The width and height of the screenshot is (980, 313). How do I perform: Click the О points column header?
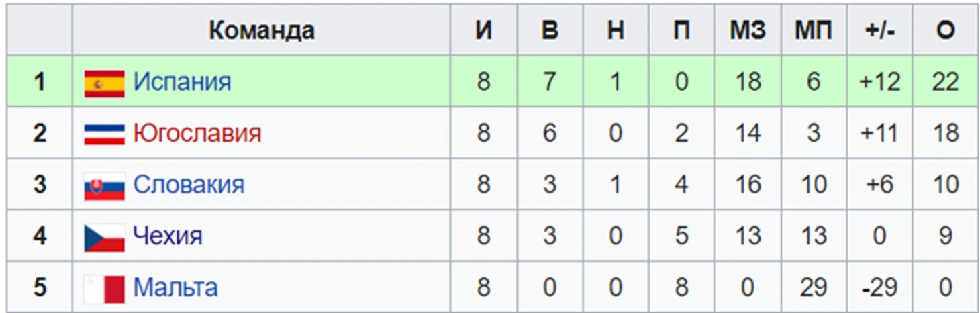pyautogui.click(x=945, y=30)
